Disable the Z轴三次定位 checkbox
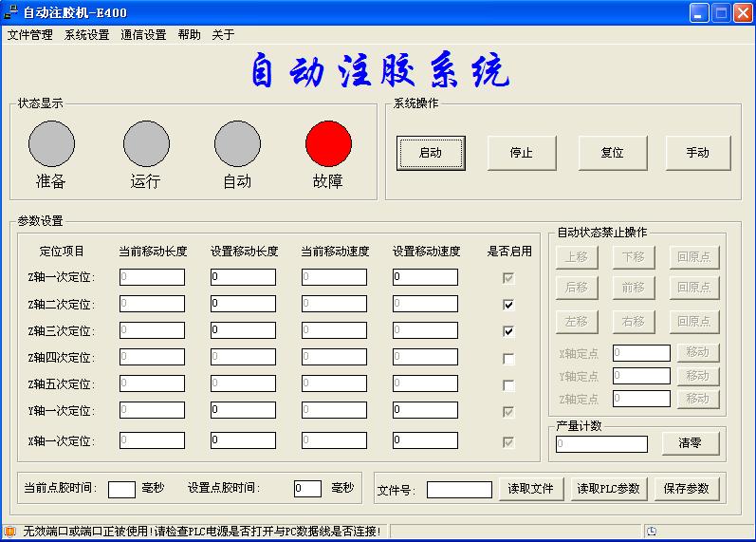Viewport: 756px width, 542px height. (x=509, y=331)
